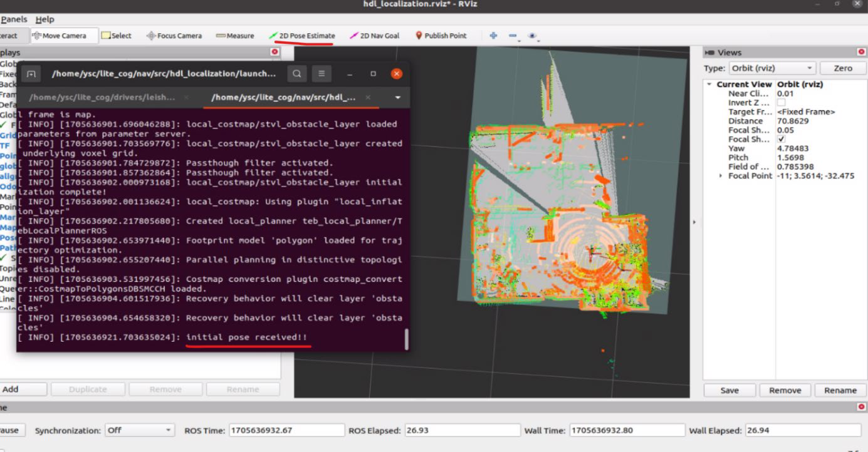Click the blue plus add-tool icon
868x452 pixels.
point(493,36)
